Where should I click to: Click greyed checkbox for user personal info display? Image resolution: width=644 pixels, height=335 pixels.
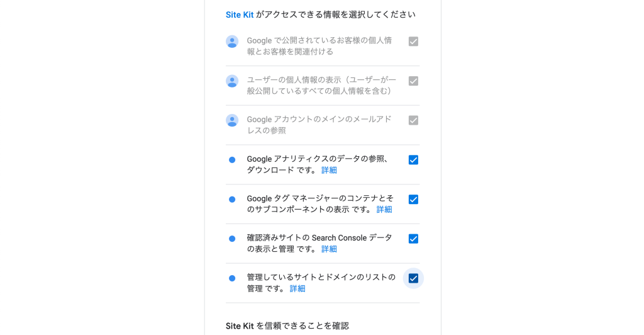(413, 81)
